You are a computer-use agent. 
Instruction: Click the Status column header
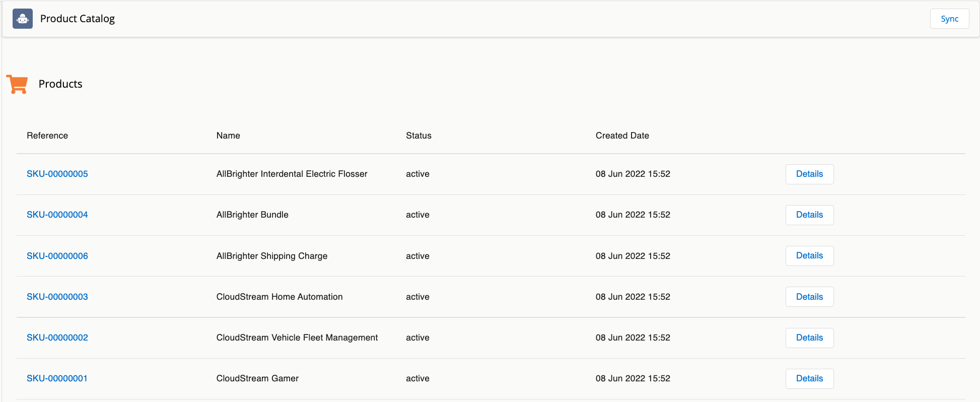[x=418, y=136]
